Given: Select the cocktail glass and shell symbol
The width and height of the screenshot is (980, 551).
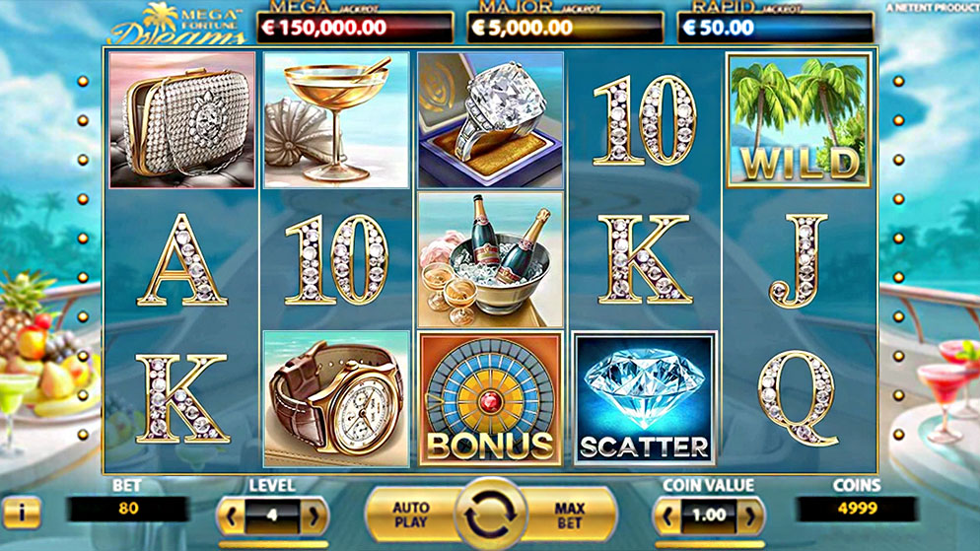Looking at the screenshot, I should [x=336, y=120].
